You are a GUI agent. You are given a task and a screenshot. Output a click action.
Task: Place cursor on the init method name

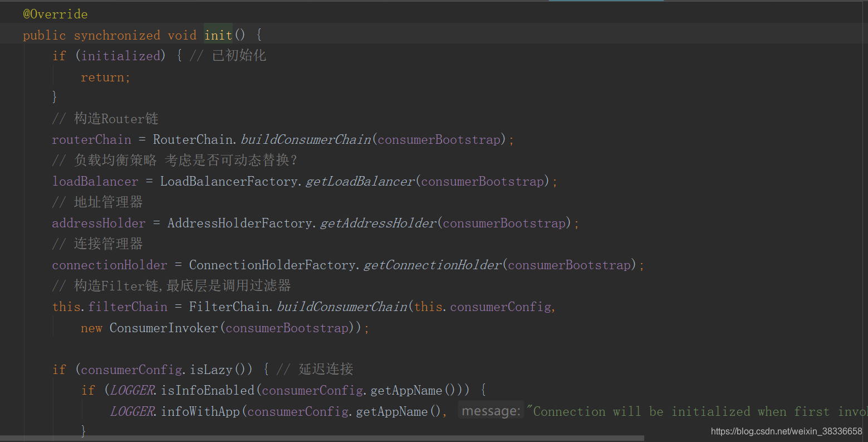[218, 35]
